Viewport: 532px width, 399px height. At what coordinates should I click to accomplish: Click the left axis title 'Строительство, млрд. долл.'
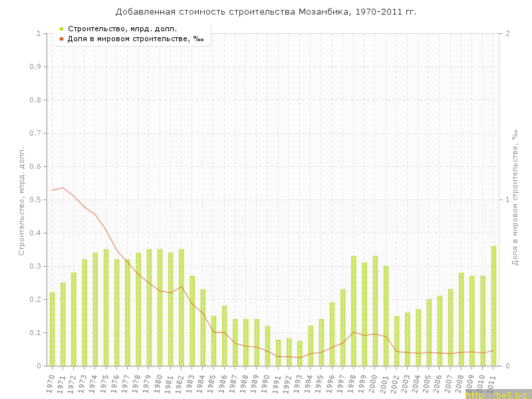point(21,201)
